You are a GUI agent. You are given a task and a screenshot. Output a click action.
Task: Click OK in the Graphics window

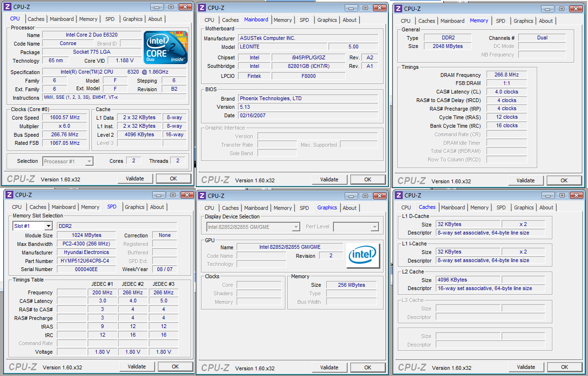tap(368, 367)
